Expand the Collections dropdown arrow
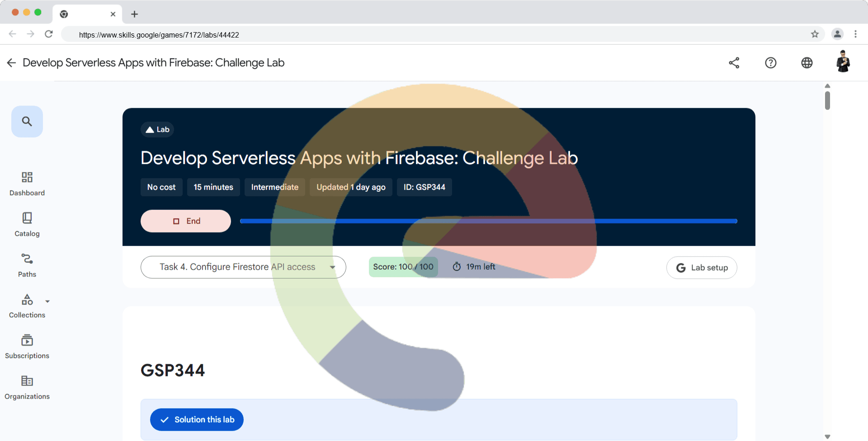868x441 pixels. click(x=47, y=301)
